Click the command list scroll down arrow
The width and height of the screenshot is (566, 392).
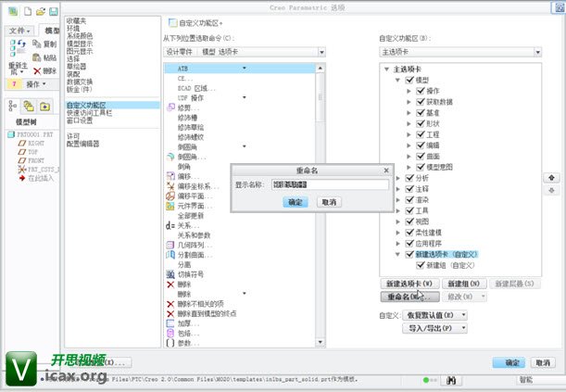coord(321,342)
